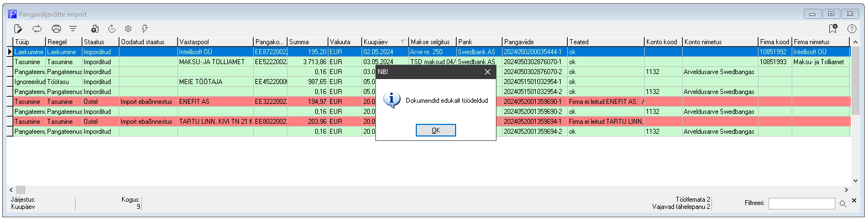The height and width of the screenshot is (220, 868).
Task: Click the Tööatasu rule cell
Action: [x=64, y=82]
